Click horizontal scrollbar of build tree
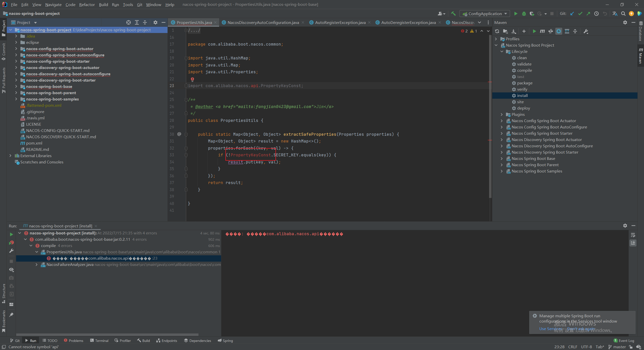 [x=107, y=335]
